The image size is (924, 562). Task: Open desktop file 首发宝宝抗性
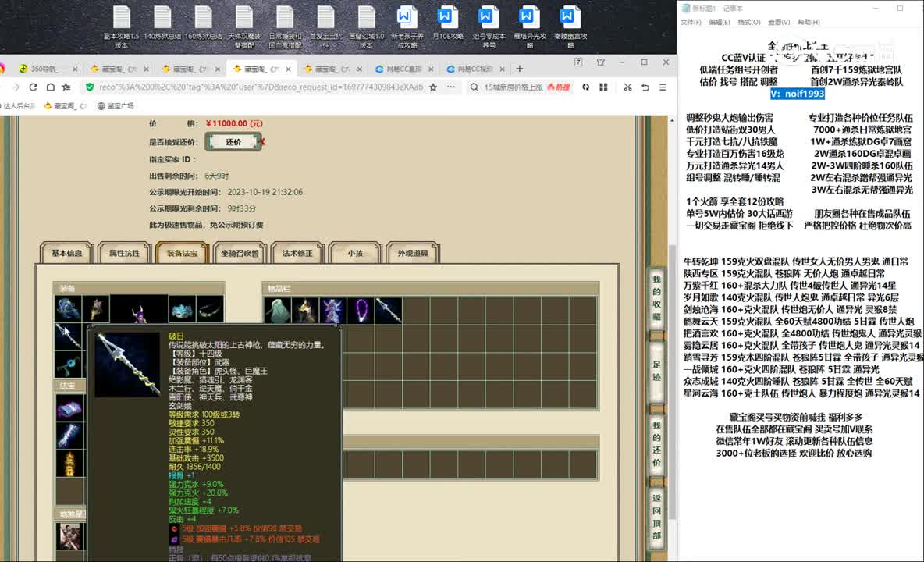[x=326, y=27]
